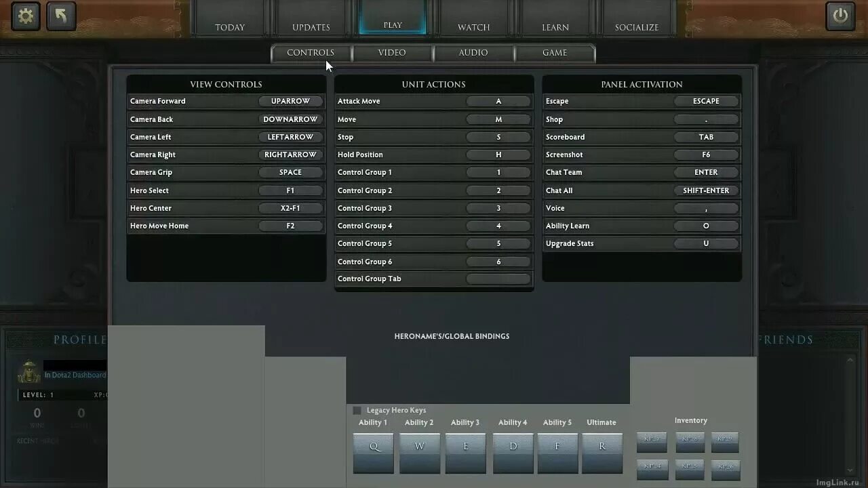Click the 'In Dota2 Dashboard' status text
The height and width of the screenshot is (488, 868).
point(75,375)
